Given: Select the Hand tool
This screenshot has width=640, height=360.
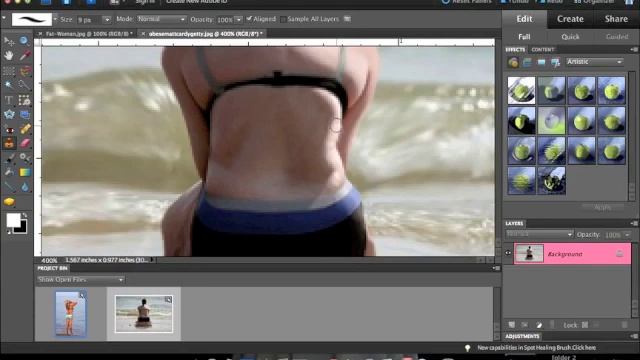Looking at the screenshot, I should [x=9, y=55].
